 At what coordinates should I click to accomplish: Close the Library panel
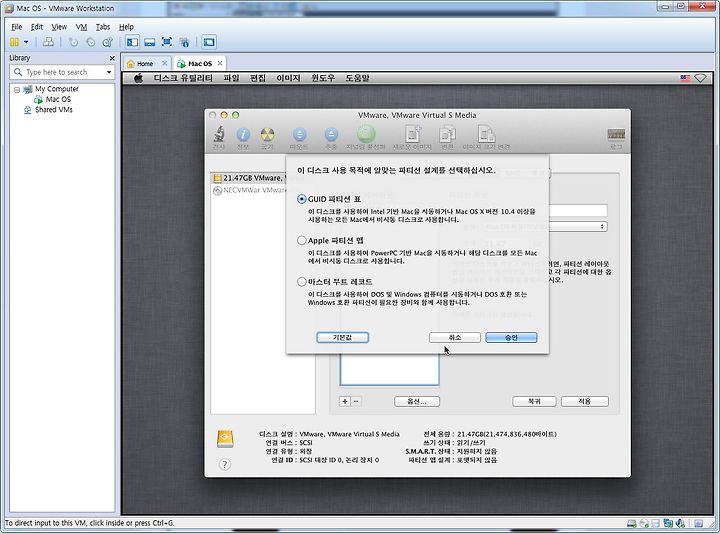[x=112, y=58]
